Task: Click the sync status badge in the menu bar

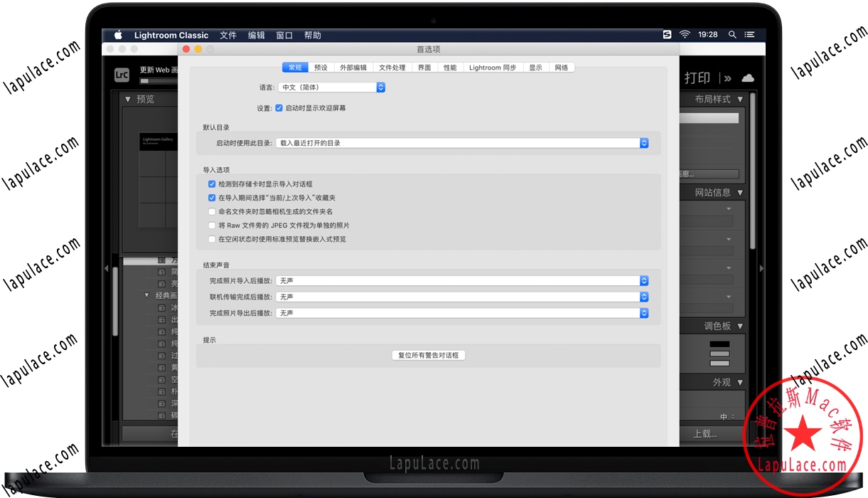Action: point(667,33)
